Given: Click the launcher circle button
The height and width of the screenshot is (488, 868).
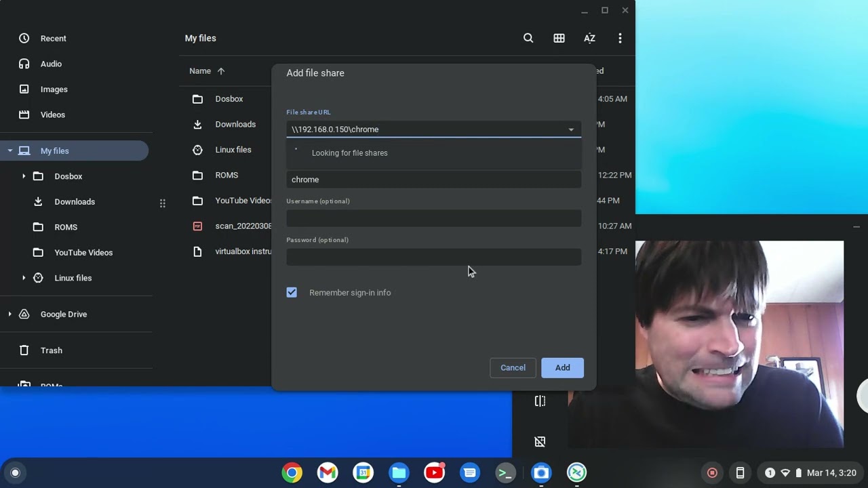Looking at the screenshot, I should click(x=15, y=472).
